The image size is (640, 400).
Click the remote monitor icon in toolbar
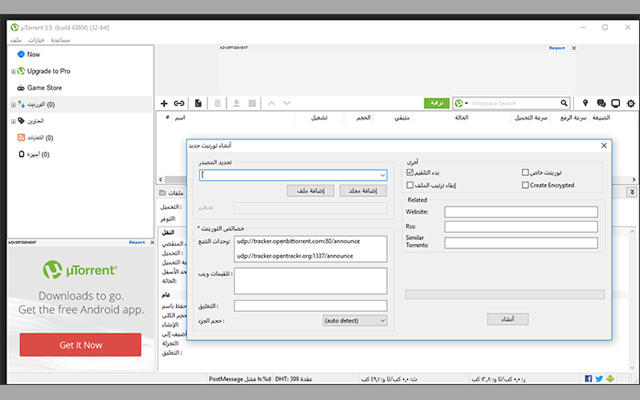[615, 103]
